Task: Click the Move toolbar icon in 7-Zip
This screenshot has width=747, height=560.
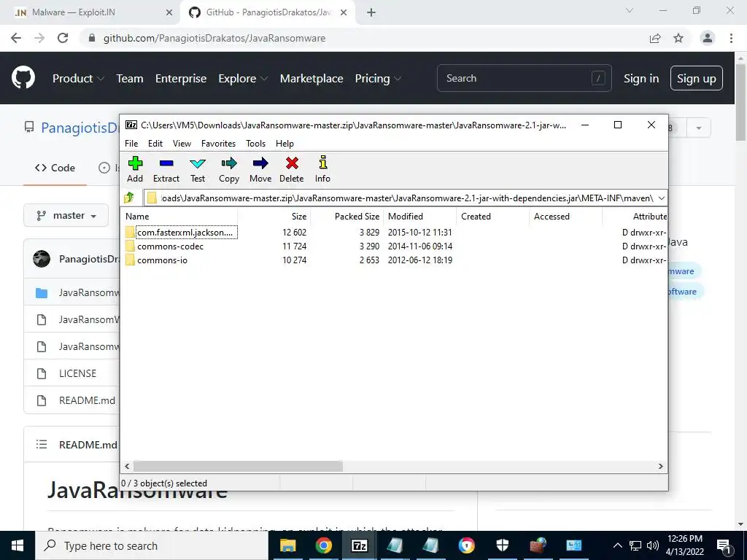Action: tap(260, 169)
